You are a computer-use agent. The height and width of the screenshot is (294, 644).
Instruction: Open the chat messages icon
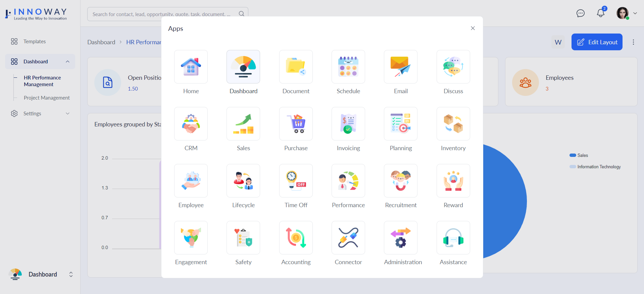(580, 13)
